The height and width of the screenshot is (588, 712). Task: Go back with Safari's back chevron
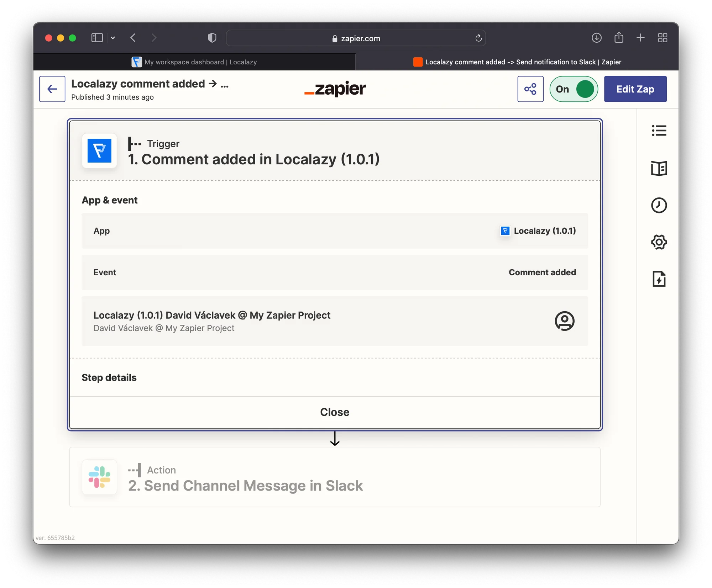[133, 38]
